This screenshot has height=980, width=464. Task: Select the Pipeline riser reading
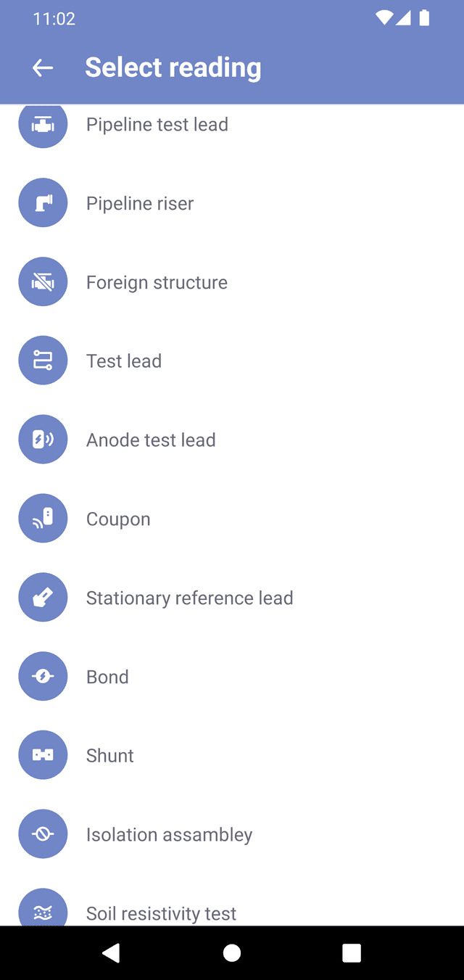click(x=140, y=203)
